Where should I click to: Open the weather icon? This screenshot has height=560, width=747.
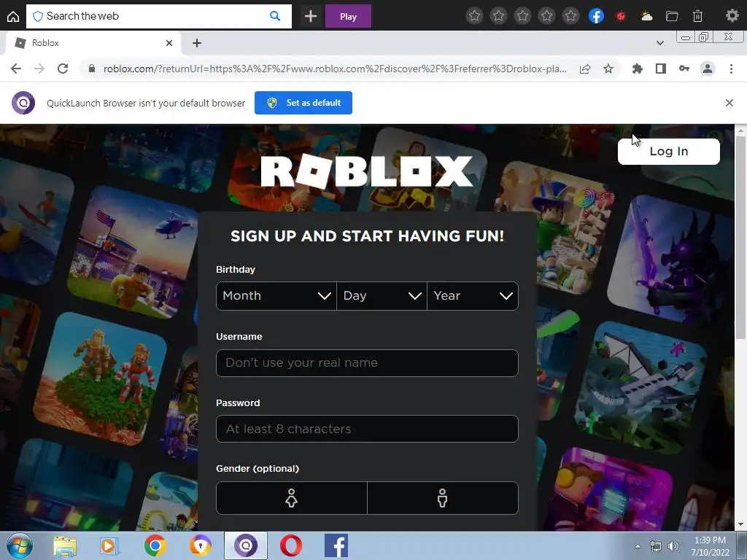pos(646,17)
